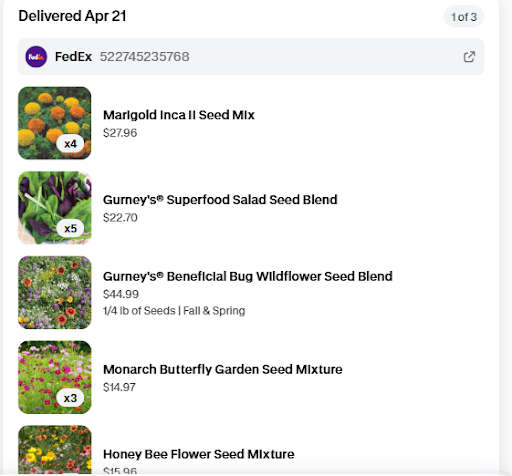Image resolution: width=512 pixels, height=476 pixels.
Task: Click the Delivered Apr 21 heading
Action: tap(72, 16)
